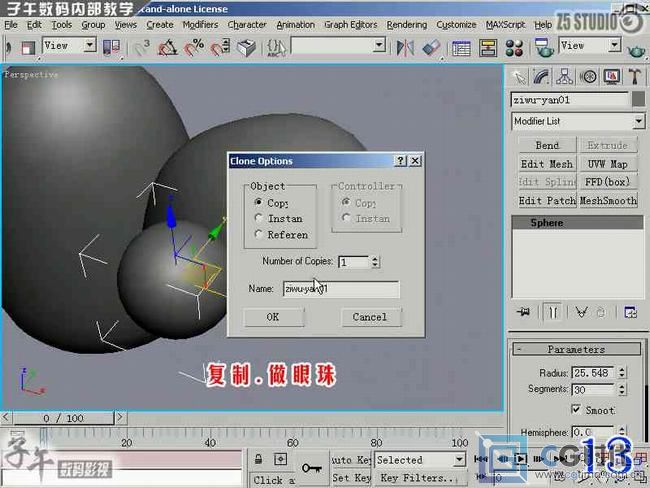Open the Tools menu
This screenshot has height=488, width=650.
(x=61, y=25)
